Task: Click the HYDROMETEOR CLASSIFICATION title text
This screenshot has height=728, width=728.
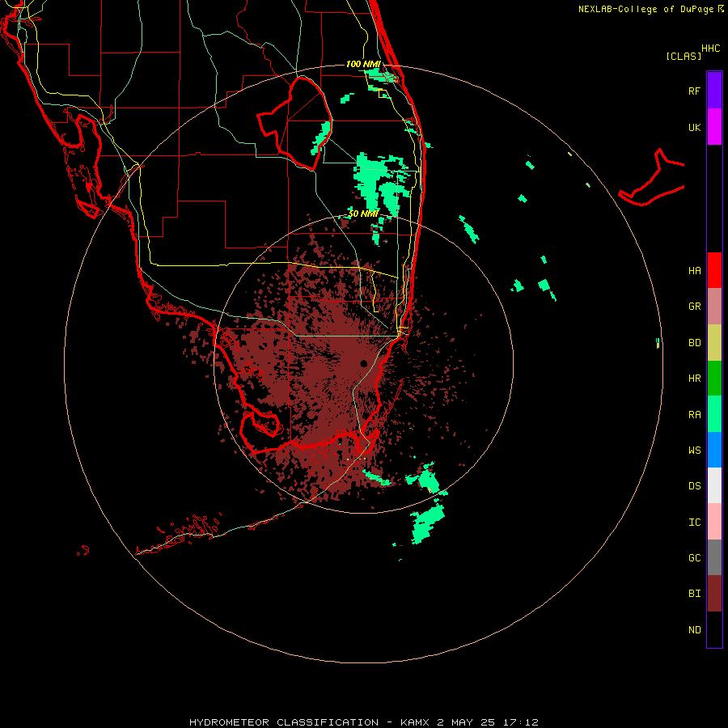Action: click(x=284, y=722)
